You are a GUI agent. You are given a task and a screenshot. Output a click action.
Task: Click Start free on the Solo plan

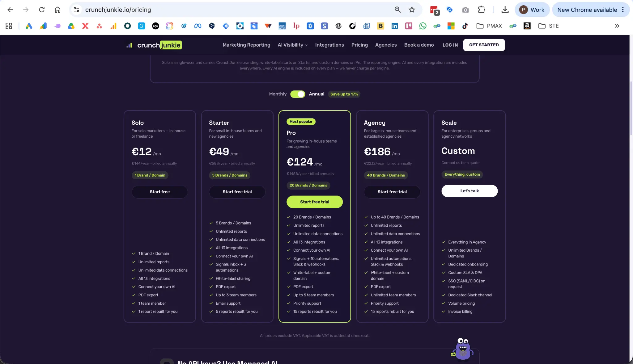pos(159,192)
